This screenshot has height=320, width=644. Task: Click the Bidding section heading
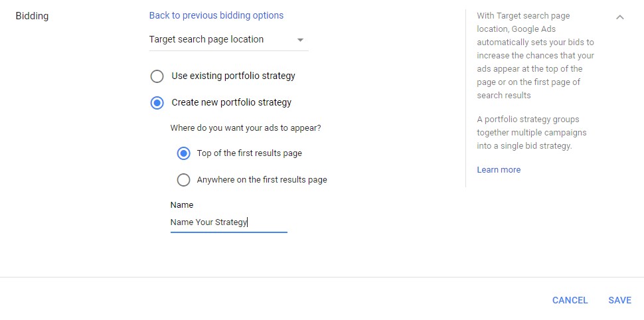point(32,16)
